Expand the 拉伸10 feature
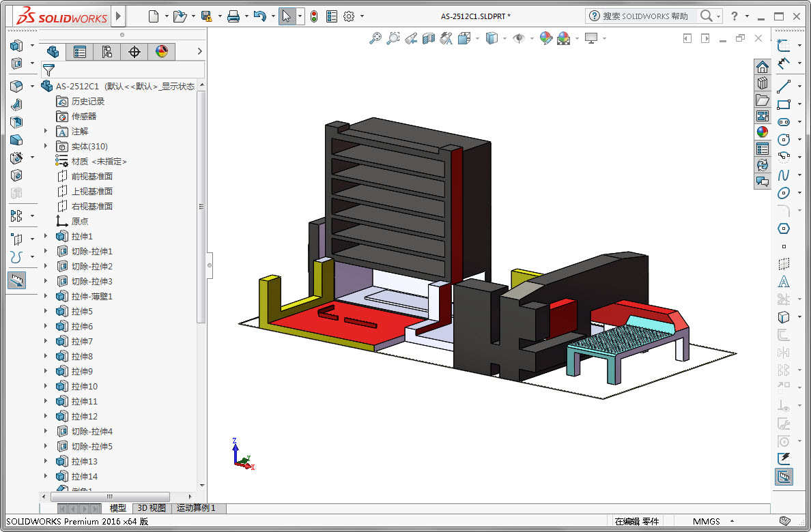The width and height of the screenshot is (811, 532). [46, 386]
